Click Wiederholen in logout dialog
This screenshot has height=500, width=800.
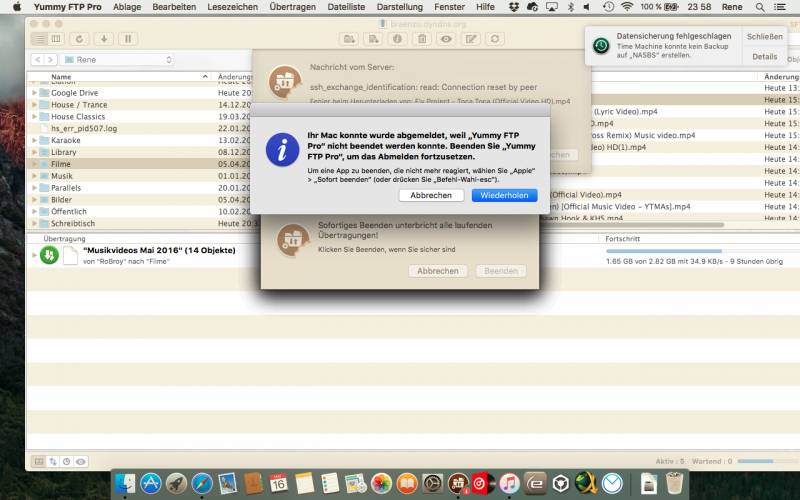[x=504, y=195]
